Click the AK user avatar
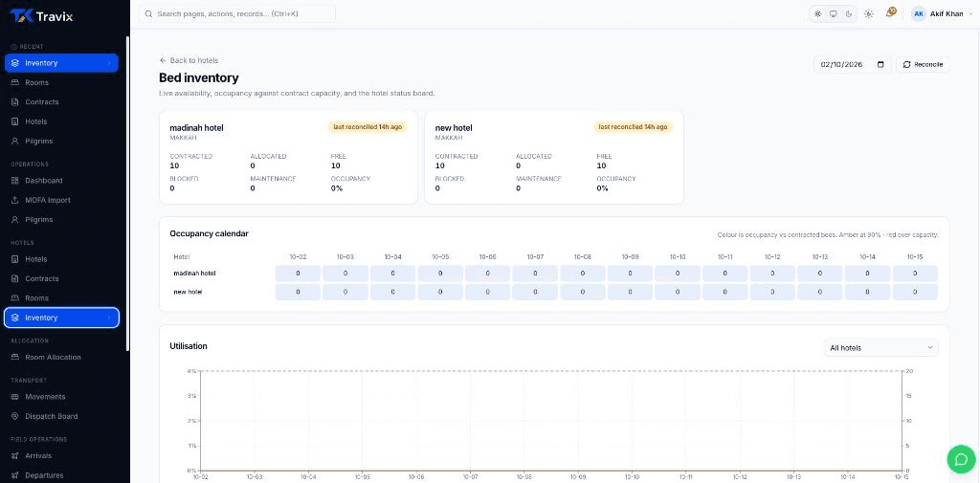 tap(919, 13)
